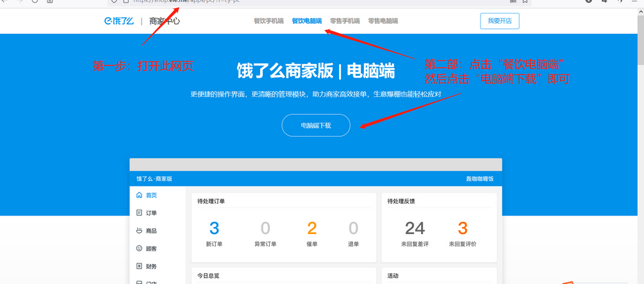Click the 首页 home icon in preview sidebar
The height and width of the screenshot is (284, 644).
(x=139, y=195)
